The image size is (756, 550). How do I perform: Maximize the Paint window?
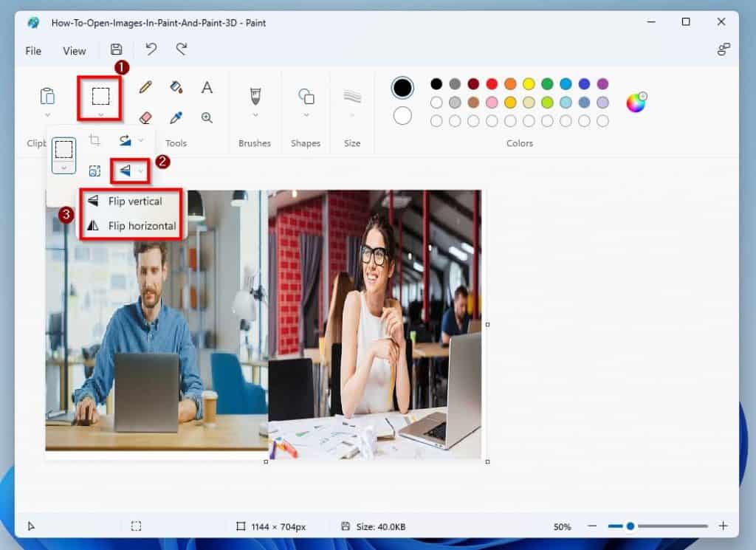[686, 21]
